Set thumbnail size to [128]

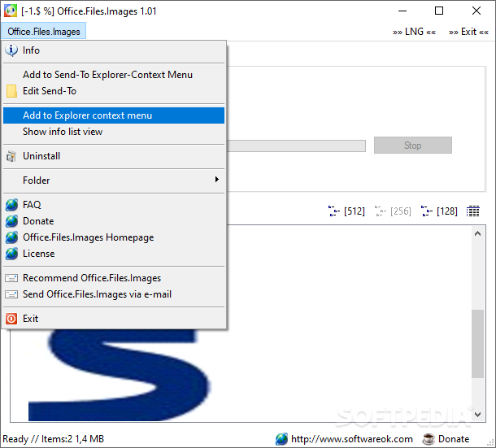click(439, 211)
